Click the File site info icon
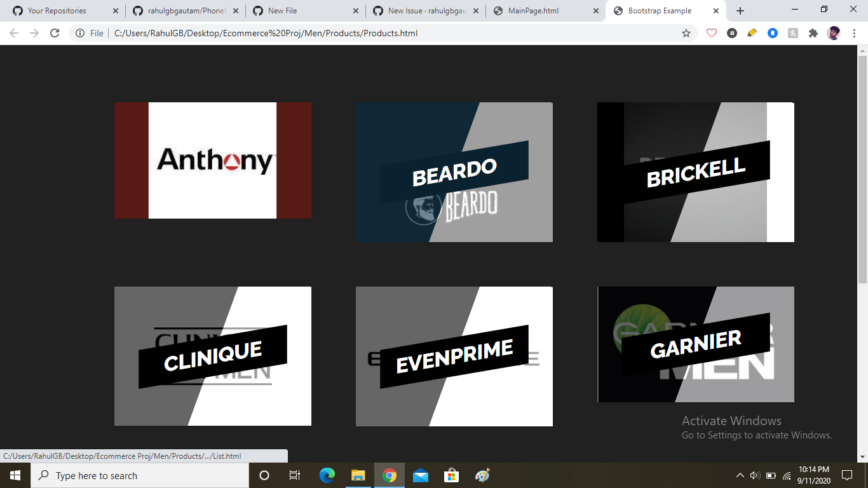Screen dimensions: 868x488 click(80, 33)
